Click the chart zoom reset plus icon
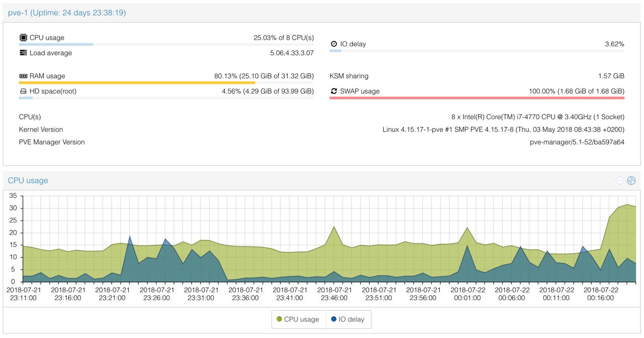Viewport: 644px width, 338px height. point(631,180)
